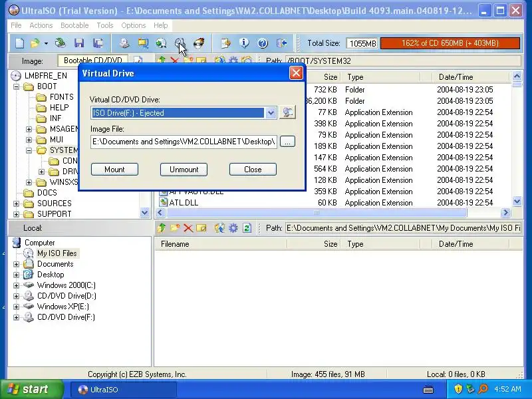Click the Local pane Up folder icon
532x399 pixels.
tap(162, 228)
